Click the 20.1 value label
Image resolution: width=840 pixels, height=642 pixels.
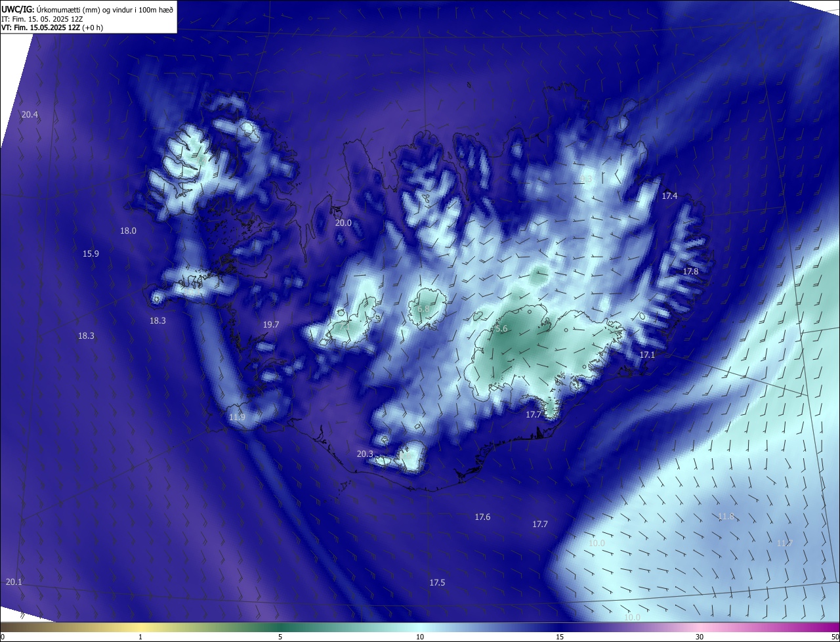pos(14,582)
